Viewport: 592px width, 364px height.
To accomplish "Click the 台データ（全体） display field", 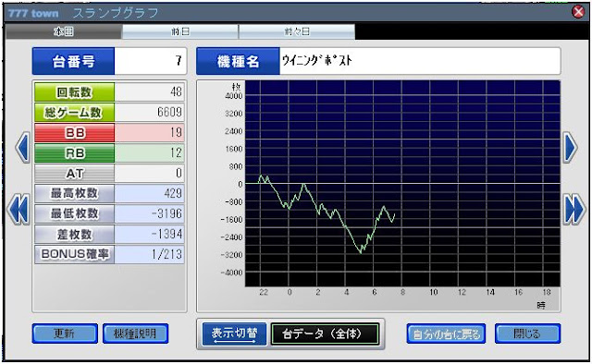I will (325, 334).
